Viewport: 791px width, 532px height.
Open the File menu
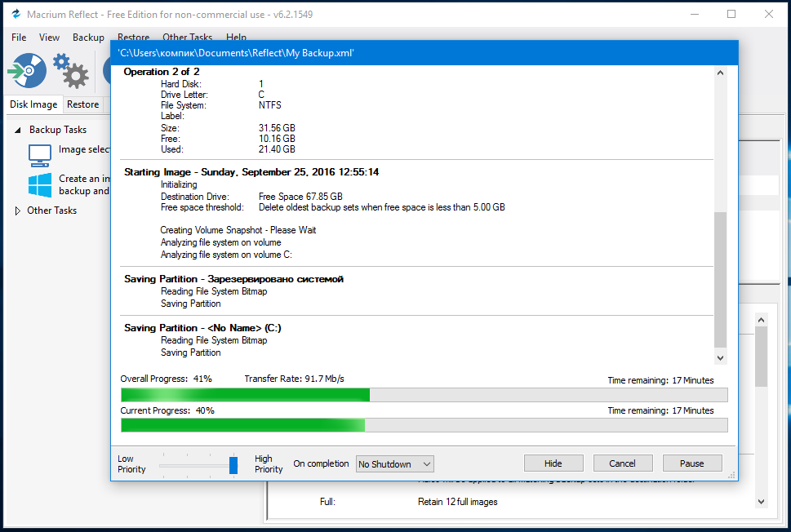pos(19,38)
